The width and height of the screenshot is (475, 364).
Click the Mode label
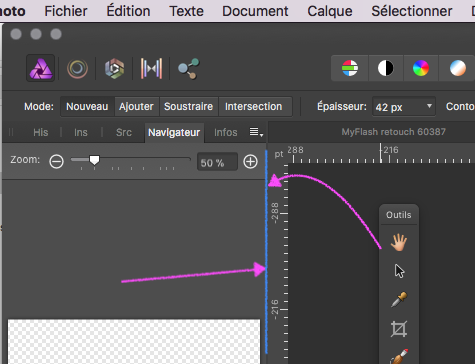[39, 107]
